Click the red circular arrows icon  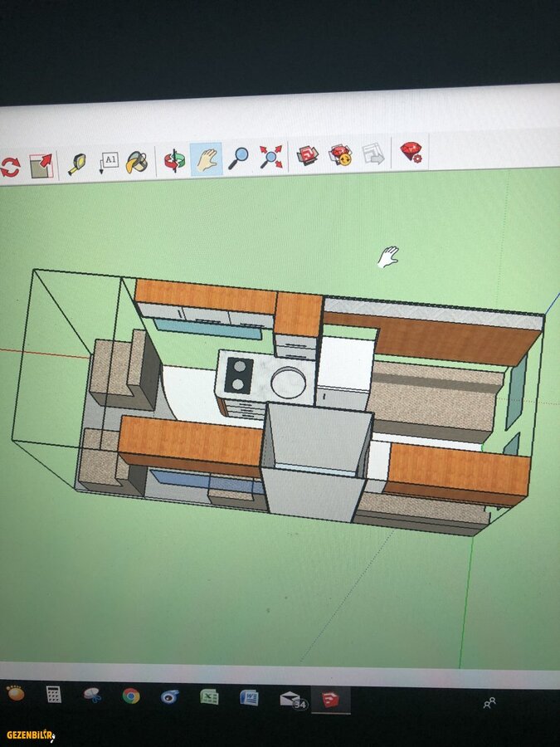click(10, 167)
